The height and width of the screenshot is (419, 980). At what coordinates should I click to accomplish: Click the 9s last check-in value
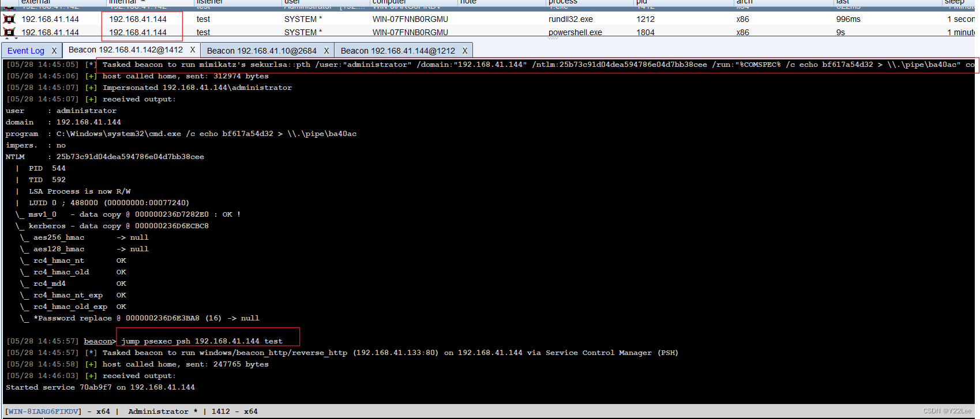point(840,32)
